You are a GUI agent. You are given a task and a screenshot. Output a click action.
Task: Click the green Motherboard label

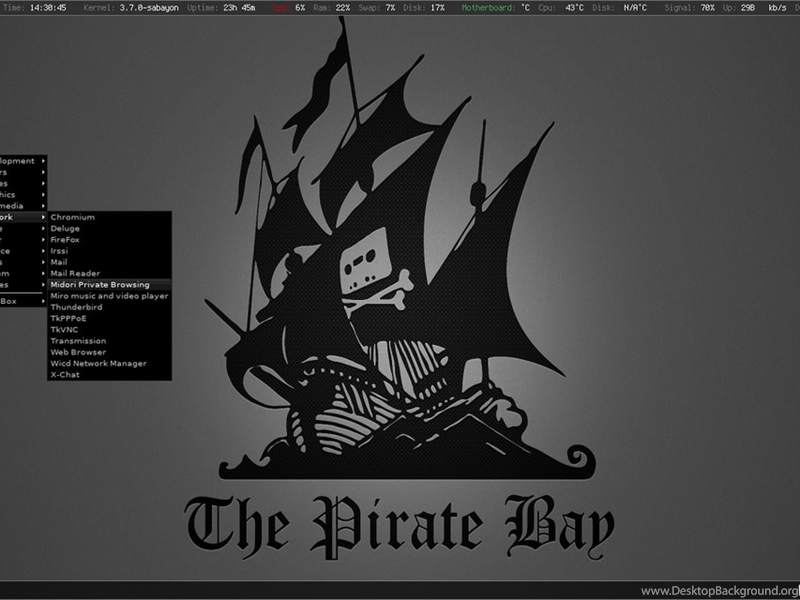pos(488,8)
